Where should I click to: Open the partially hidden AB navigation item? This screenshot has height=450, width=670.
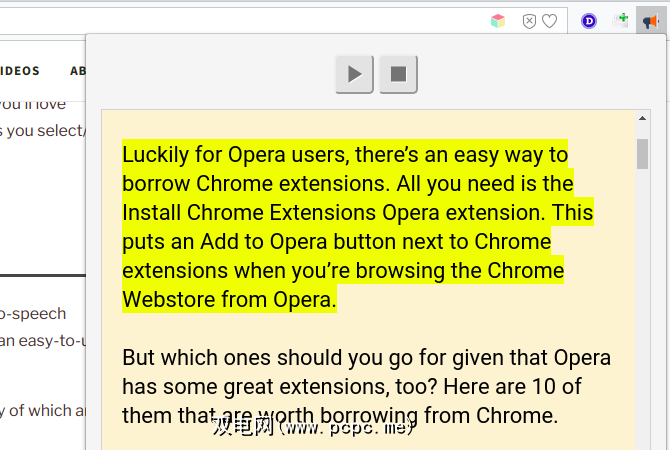coord(78,71)
